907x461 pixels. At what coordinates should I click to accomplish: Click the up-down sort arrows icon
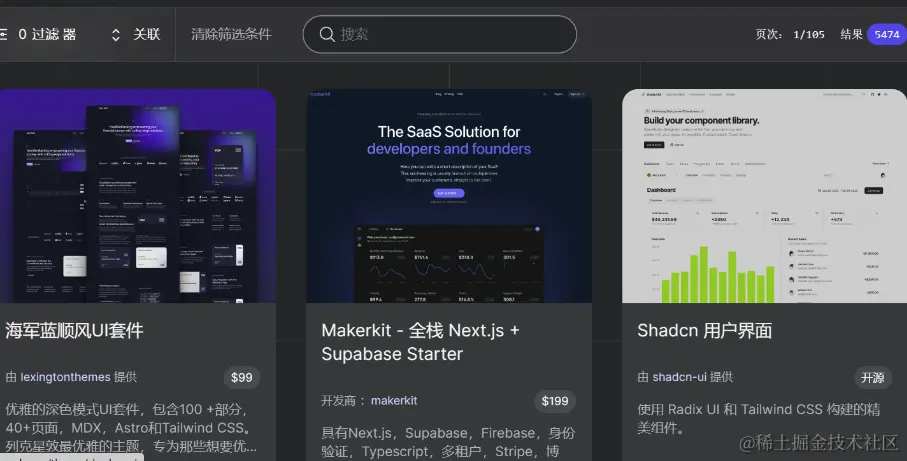pyautogui.click(x=116, y=35)
